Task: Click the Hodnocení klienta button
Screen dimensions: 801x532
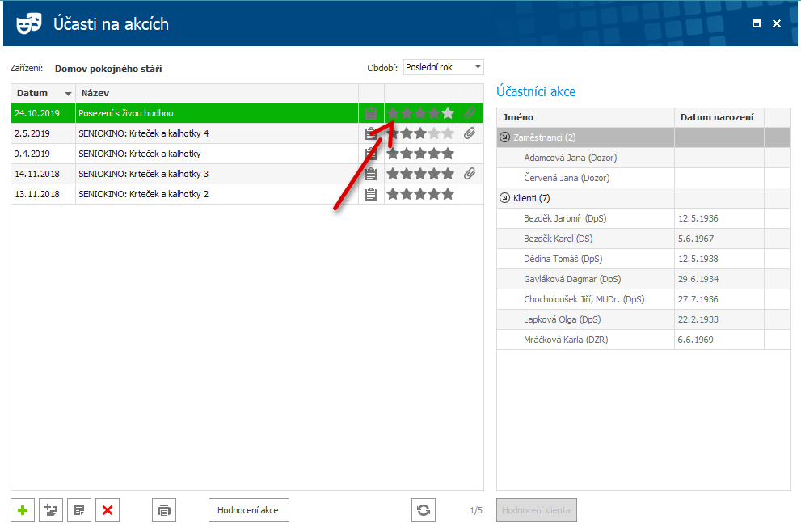Action: [537, 510]
